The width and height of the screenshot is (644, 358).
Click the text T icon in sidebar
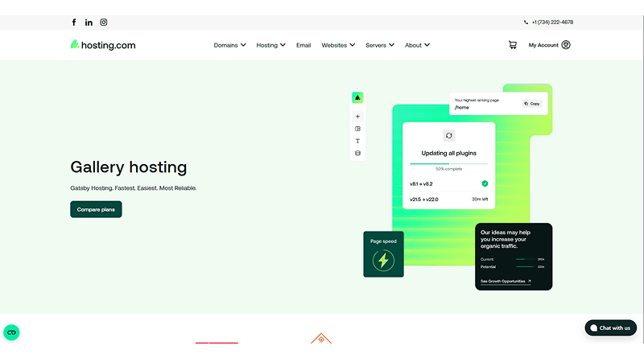tap(357, 141)
